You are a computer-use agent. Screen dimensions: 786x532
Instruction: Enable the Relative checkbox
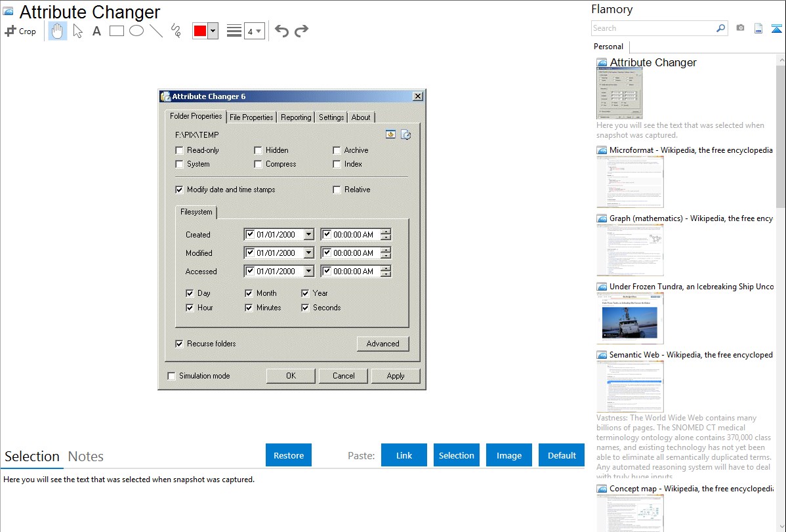tap(337, 190)
